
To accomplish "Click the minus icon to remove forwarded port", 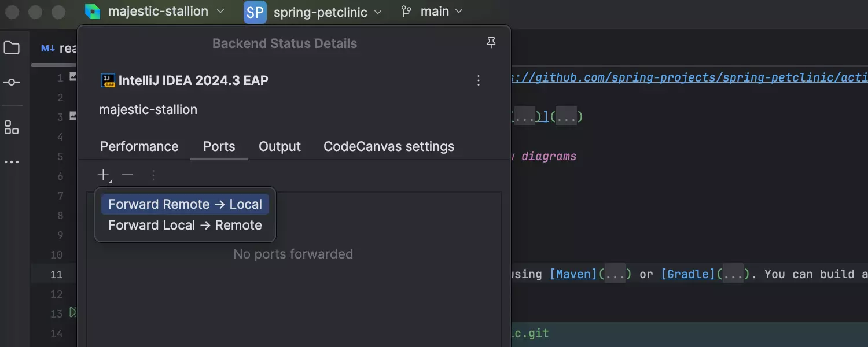I will 128,175.
